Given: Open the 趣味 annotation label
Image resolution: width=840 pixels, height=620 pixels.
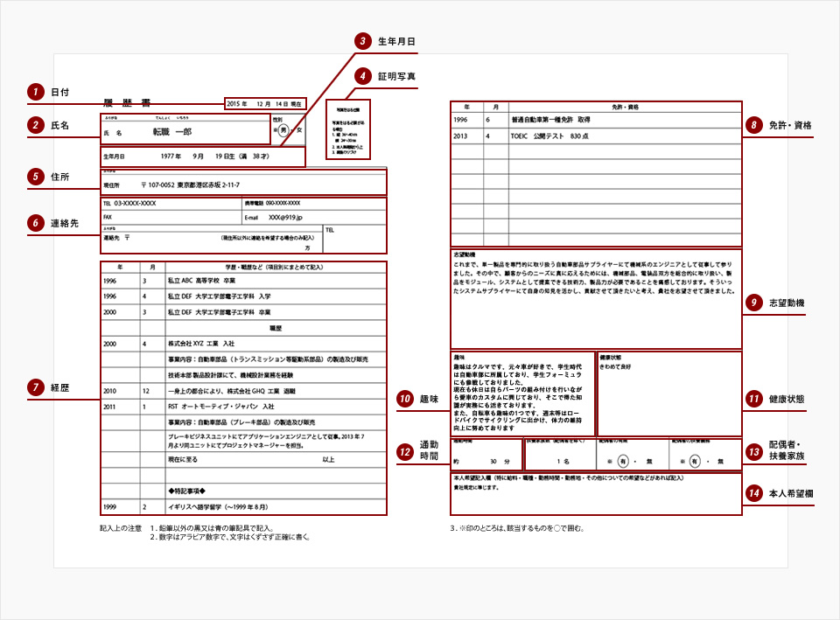Looking at the screenshot, I should (x=429, y=399).
